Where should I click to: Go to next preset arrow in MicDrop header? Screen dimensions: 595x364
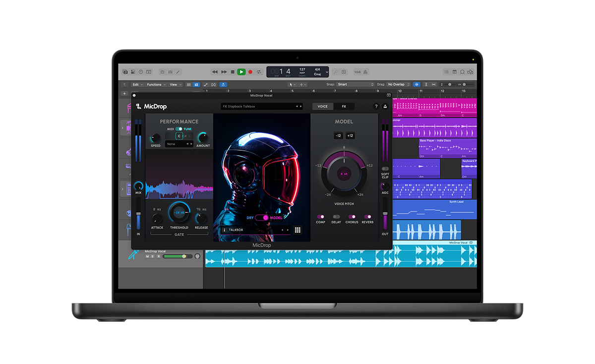(x=300, y=106)
